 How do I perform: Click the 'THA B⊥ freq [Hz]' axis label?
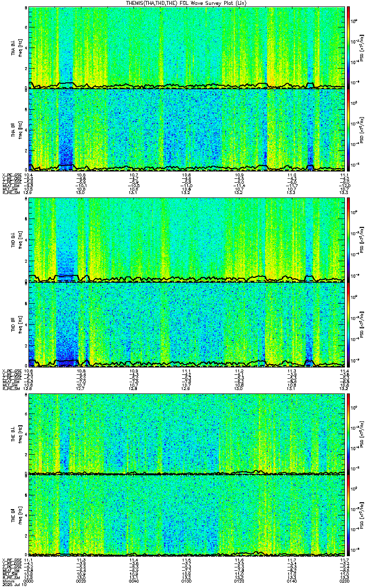pyautogui.click(x=16, y=48)
